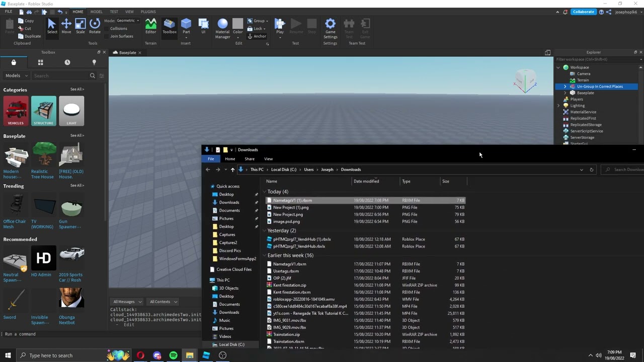The width and height of the screenshot is (644, 362).
Task: Click Duplicate in Clipboard group
Action: click(x=29, y=36)
